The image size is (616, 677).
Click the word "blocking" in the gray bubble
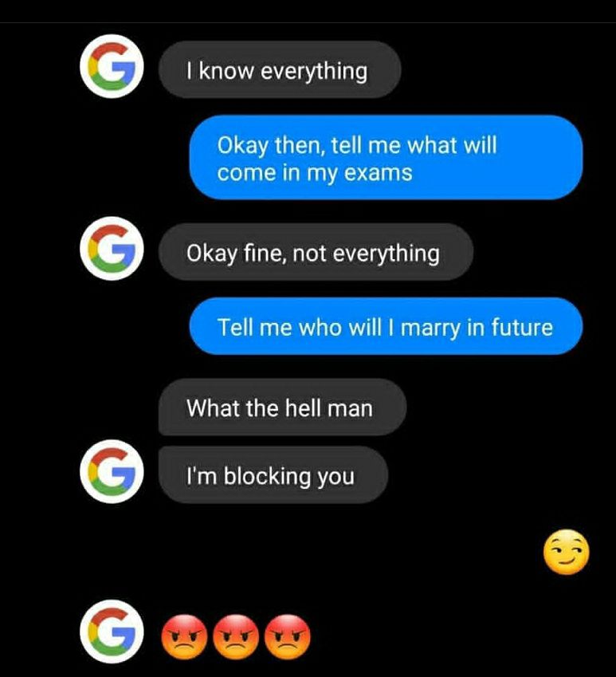pos(267,476)
